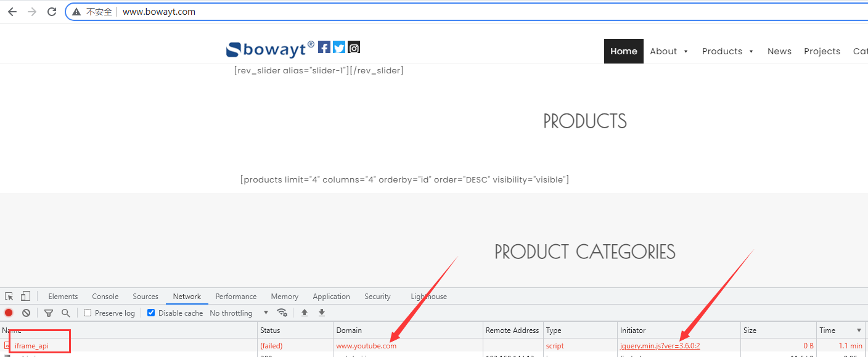Expand the Products menu dropdown
Screen dimensions: 868x357
tap(727, 51)
